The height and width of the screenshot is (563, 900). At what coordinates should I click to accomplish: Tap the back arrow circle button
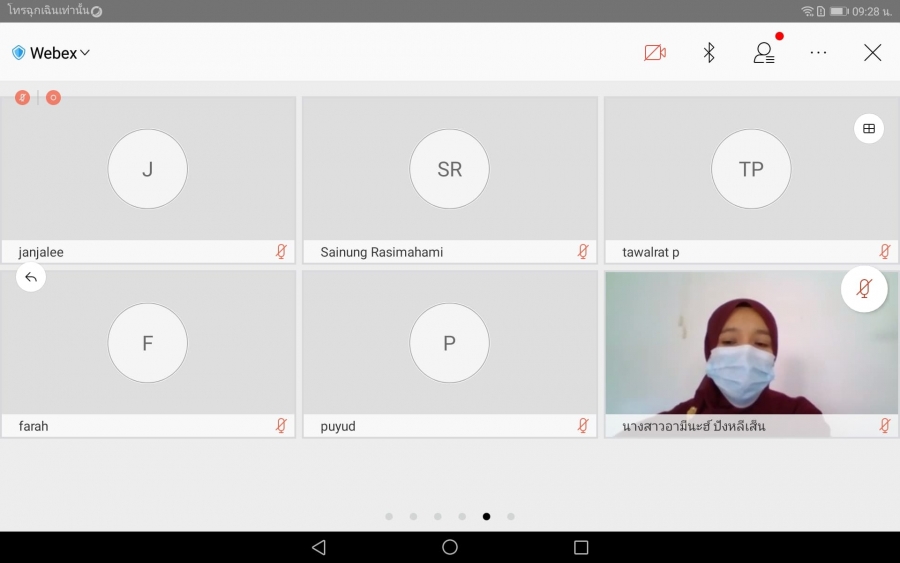(x=31, y=277)
